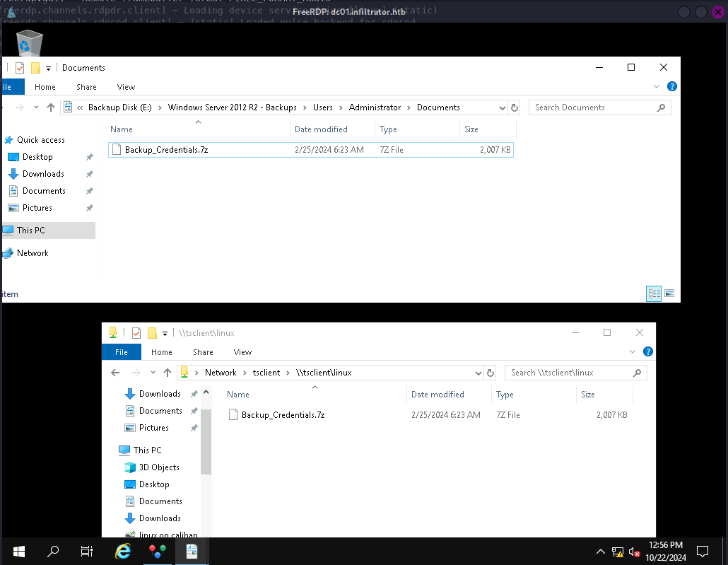728x565 pixels.
Task: Click New folder icon in tsclient window title bar
Action: pyautogui.click(x=152, y=333)
